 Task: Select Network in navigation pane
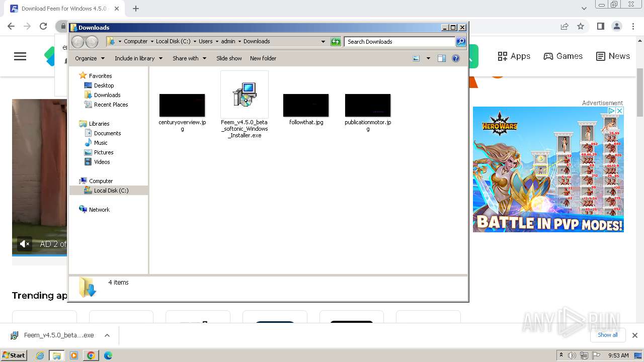click(99, 210)
